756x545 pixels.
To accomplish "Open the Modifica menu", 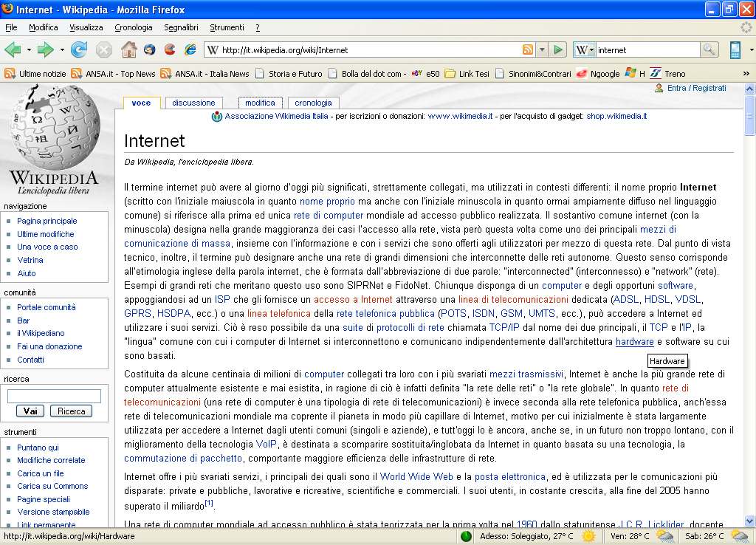I will pyautogui.click(x=43, y=27).
